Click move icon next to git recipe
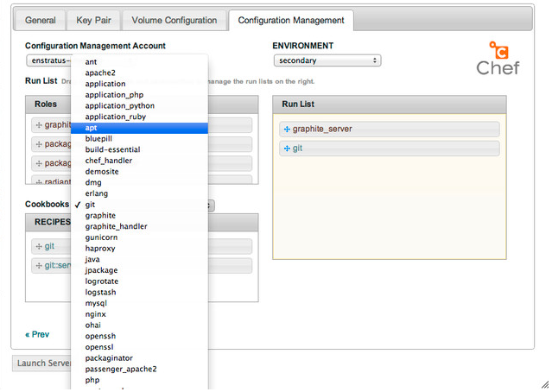 (x=39, y=246)
